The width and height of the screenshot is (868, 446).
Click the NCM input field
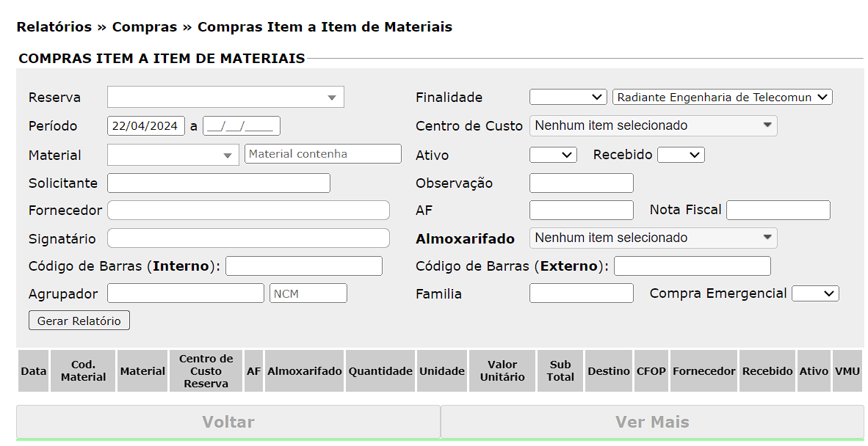click(x=308, y=293)
